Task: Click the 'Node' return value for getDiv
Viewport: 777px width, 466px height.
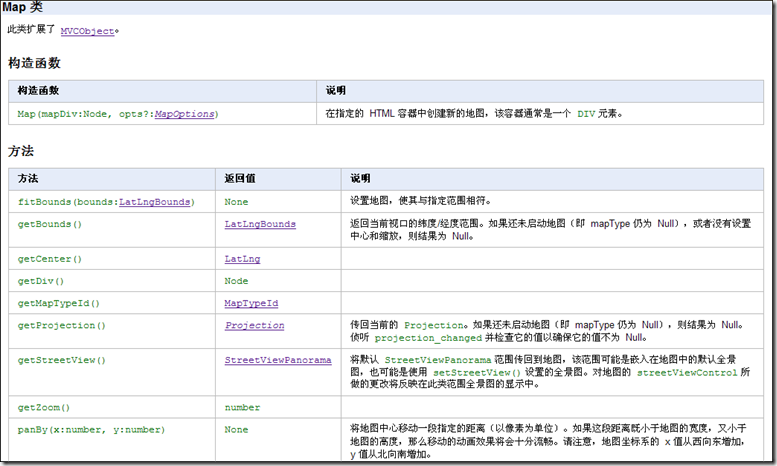Action: point(236,281)
